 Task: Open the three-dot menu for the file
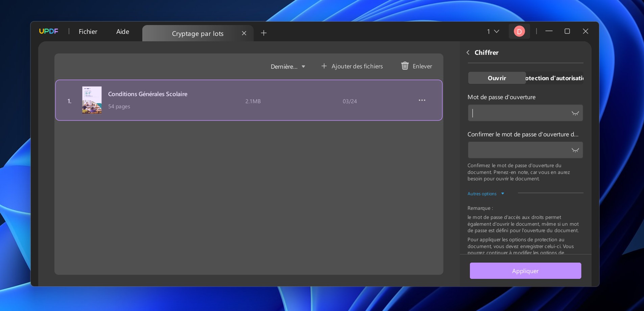[x=422, y=101]
